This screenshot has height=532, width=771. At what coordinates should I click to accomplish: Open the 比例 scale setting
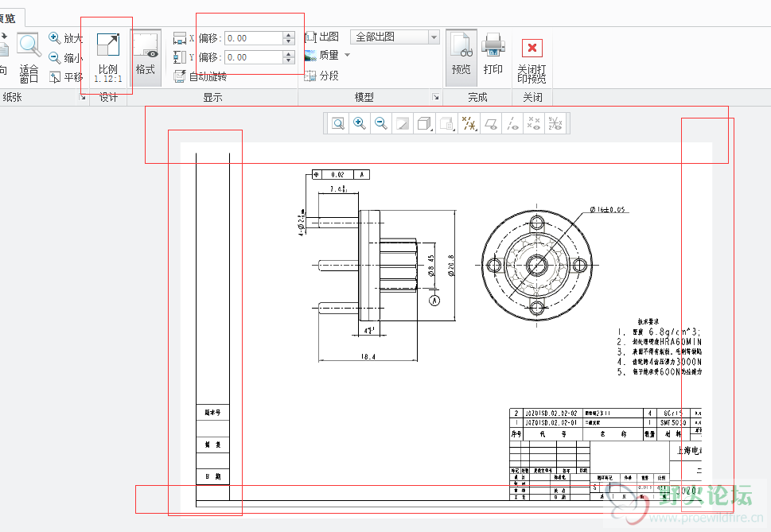pyautogui.click(x=107, y=57)
